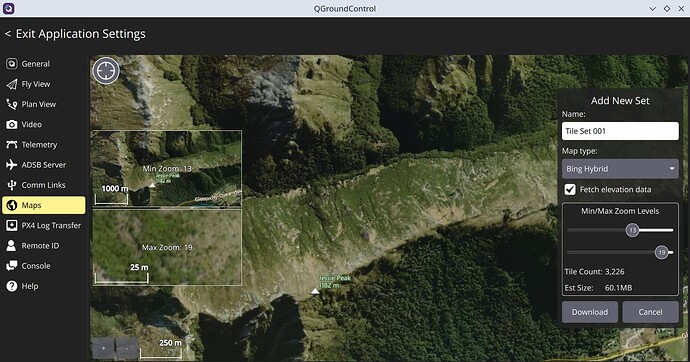Click the Comm Links USB icon
690x362 pixels.
(11, 185)
